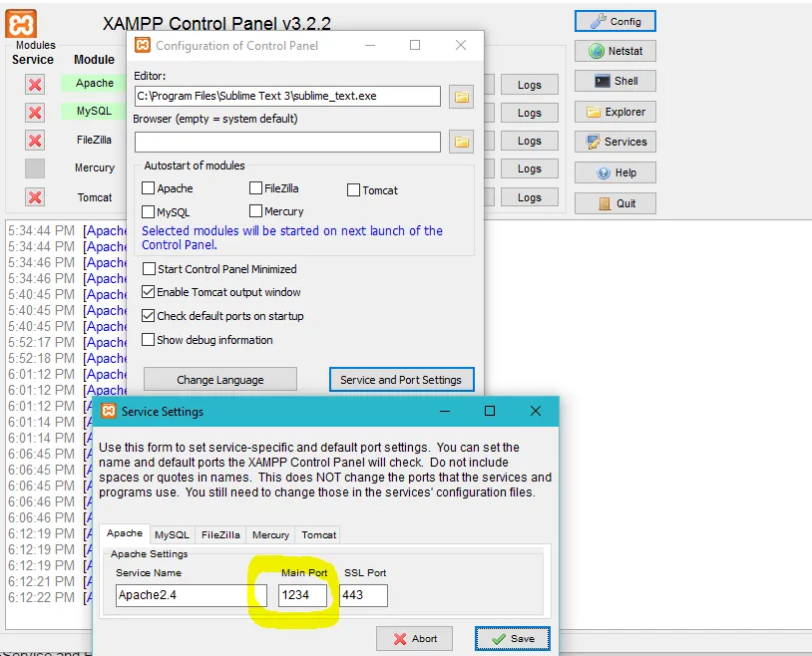812x656 pixels.
Task: Open Netstat tool
Action: point(615,51)
